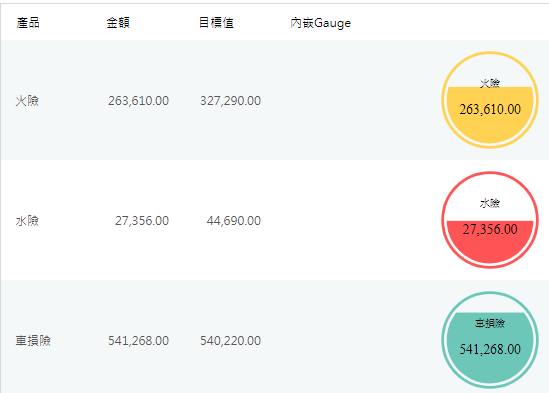This screenshot has width=549, height=393.
Task: Select the 水險 product cell
Action: pos(27,221)
